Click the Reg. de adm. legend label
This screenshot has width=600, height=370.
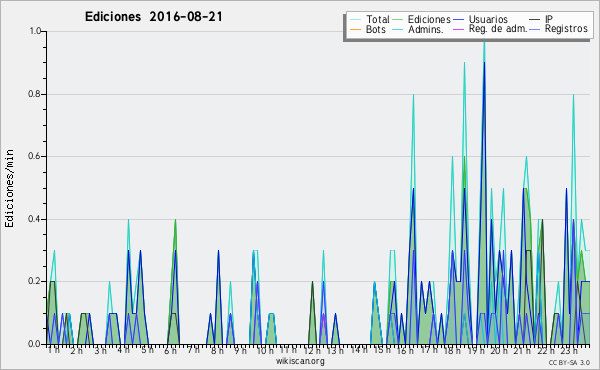tap(498, 29)
